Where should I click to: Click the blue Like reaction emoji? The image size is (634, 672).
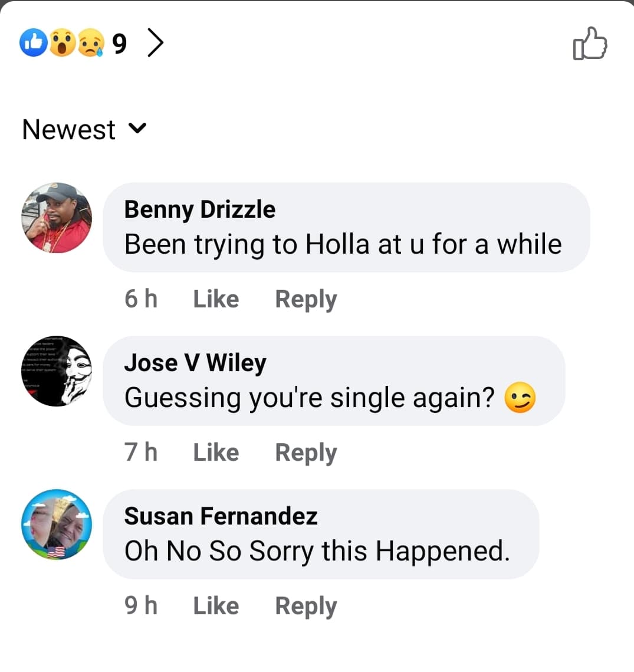pos(34,43)
